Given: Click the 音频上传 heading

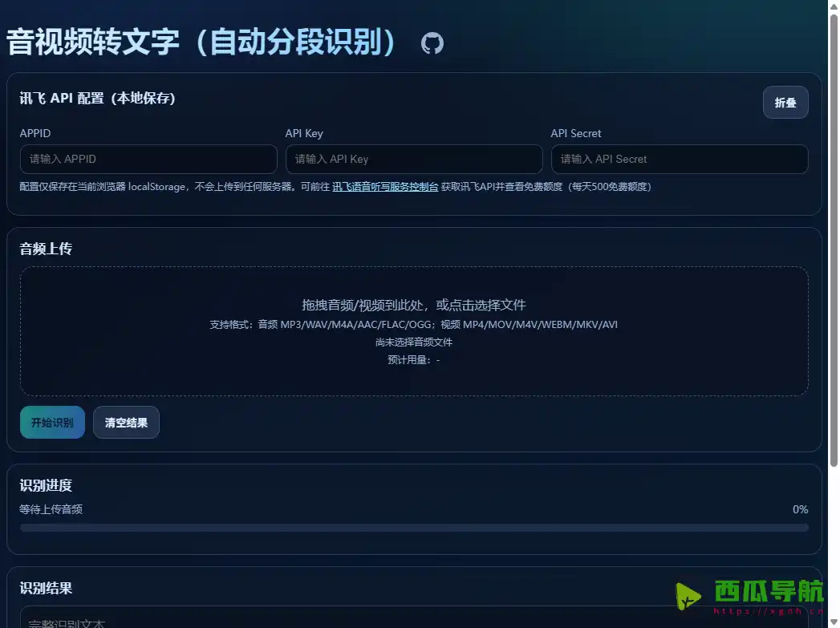Looking at the screenshot, I should coord(46,249).
